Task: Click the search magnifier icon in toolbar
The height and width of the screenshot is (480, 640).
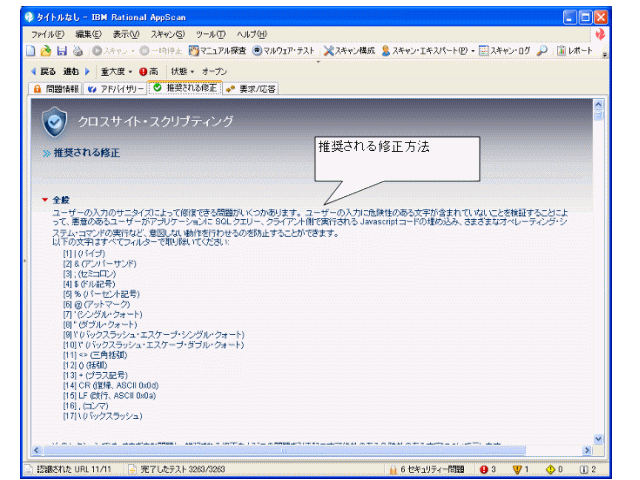Action: coord(542,50)
